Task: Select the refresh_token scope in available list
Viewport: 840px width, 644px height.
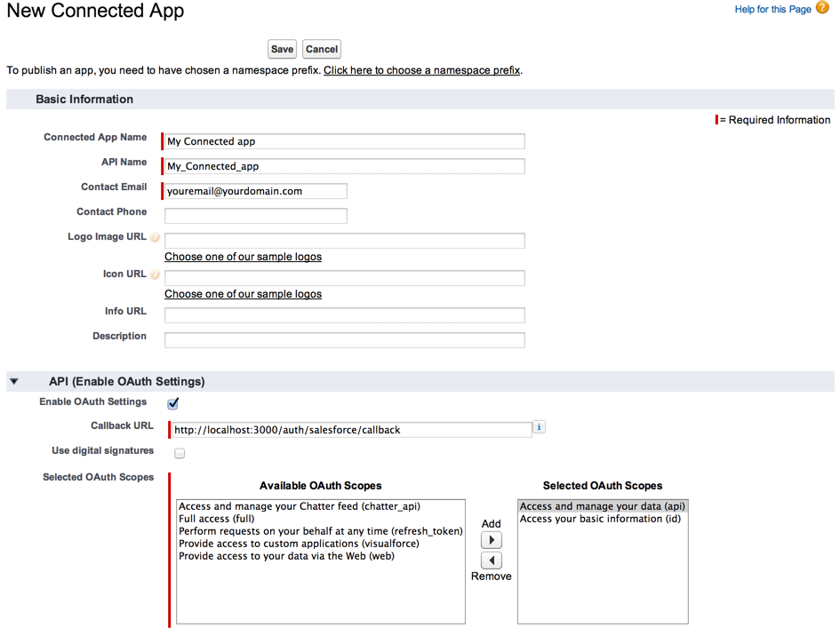Action: tap(320, 531)
